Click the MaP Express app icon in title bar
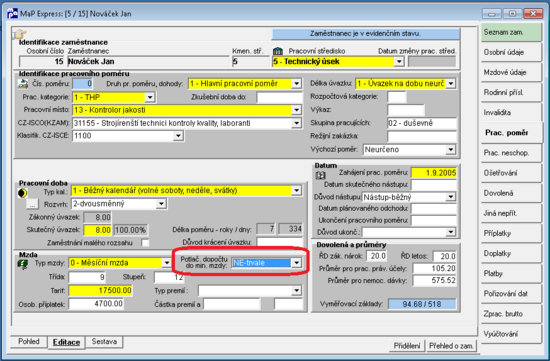550x361 pixels. pyautogui.click(x=12, y=14)
